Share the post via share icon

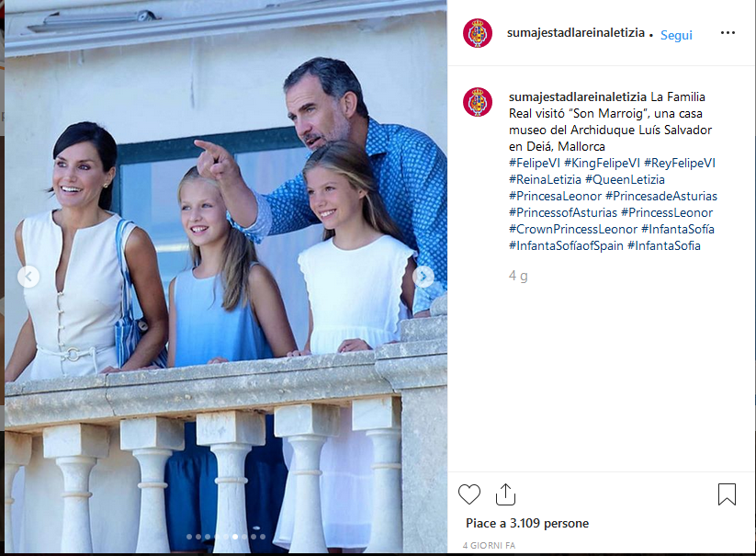pyautogui.click(x=505, y=494)
